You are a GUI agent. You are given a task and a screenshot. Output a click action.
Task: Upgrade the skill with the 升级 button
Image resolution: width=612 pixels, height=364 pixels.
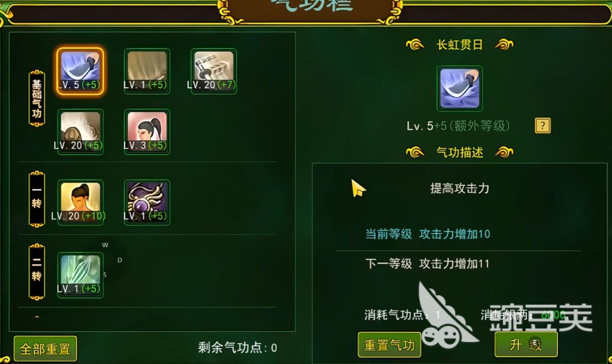tap(526, 344)
